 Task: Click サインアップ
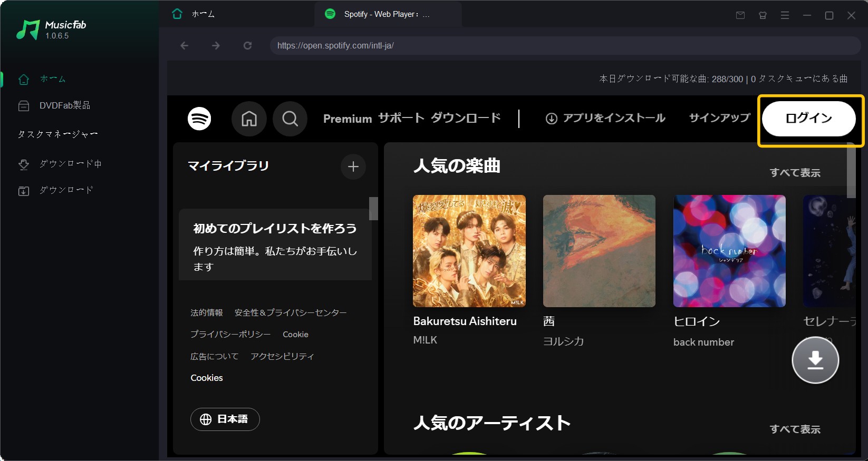pos(719,118)
